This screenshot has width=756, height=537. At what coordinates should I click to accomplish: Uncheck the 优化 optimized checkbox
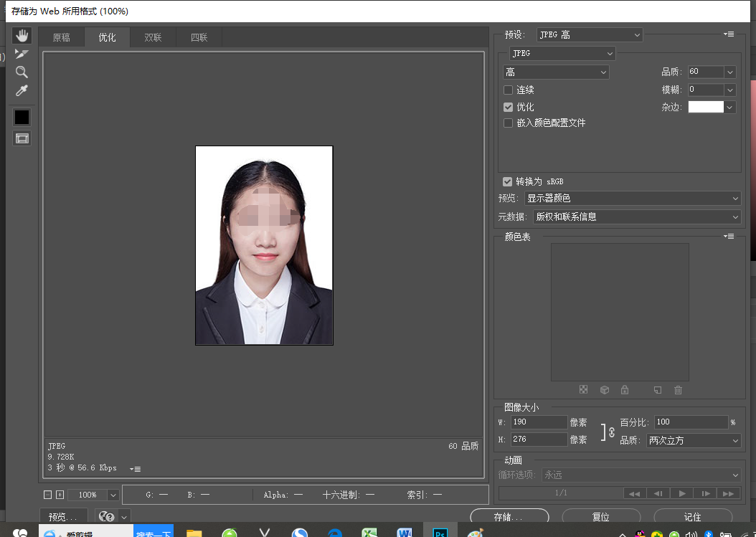click(508, 107)
